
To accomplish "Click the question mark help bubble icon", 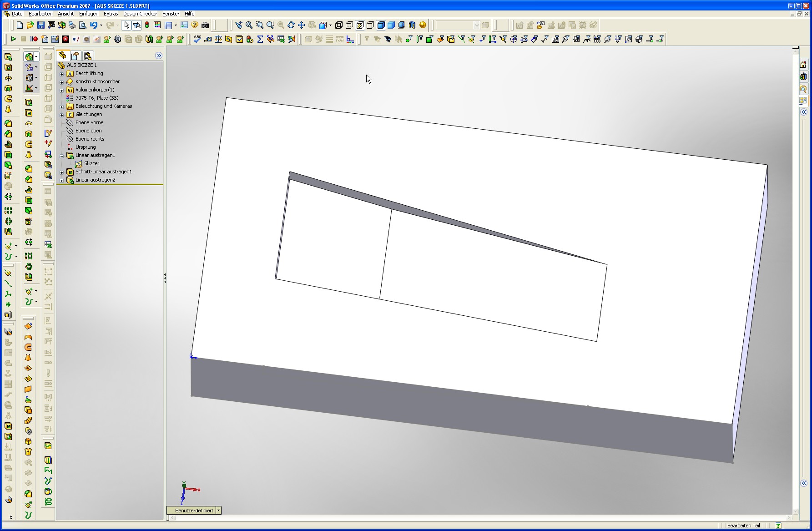I will pyautogui.click(x=195, y=25).
